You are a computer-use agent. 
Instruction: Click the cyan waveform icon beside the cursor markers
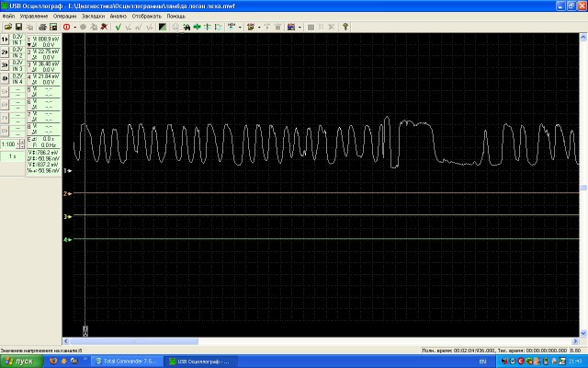click(x=218, y=27)
